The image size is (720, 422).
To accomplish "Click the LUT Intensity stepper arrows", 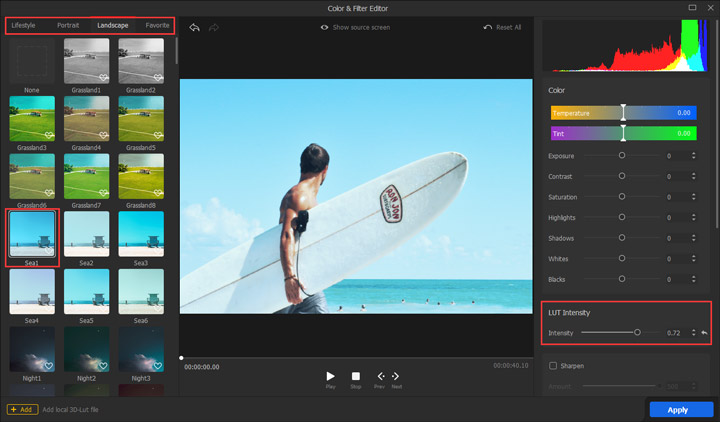I will 693,332.
